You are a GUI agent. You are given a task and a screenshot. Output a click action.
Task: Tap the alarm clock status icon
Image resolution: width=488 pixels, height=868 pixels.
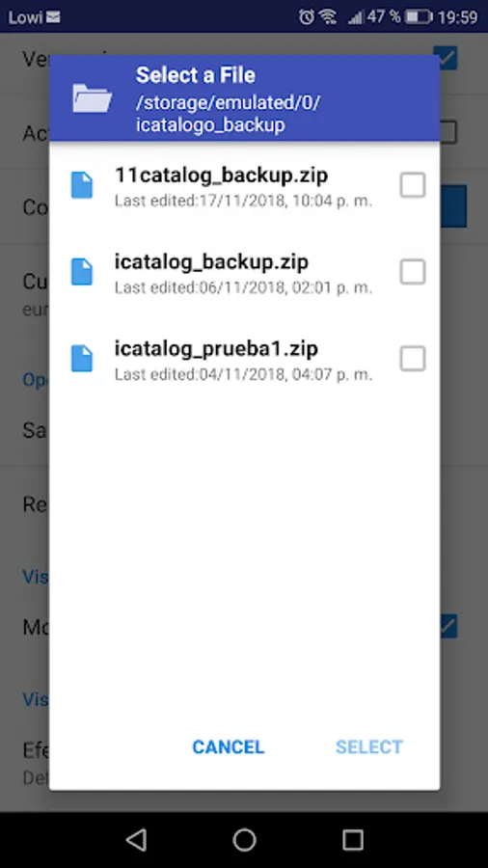pos(306,16)
